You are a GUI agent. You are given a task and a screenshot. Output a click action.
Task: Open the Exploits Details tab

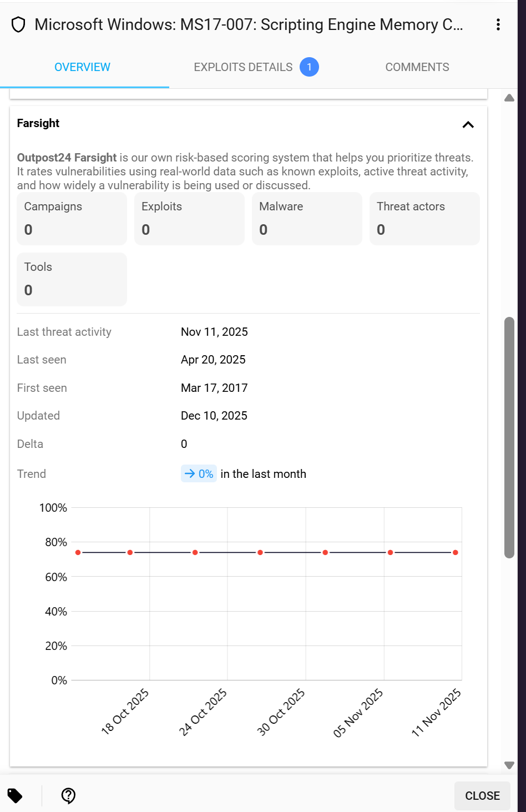[243, 67]
